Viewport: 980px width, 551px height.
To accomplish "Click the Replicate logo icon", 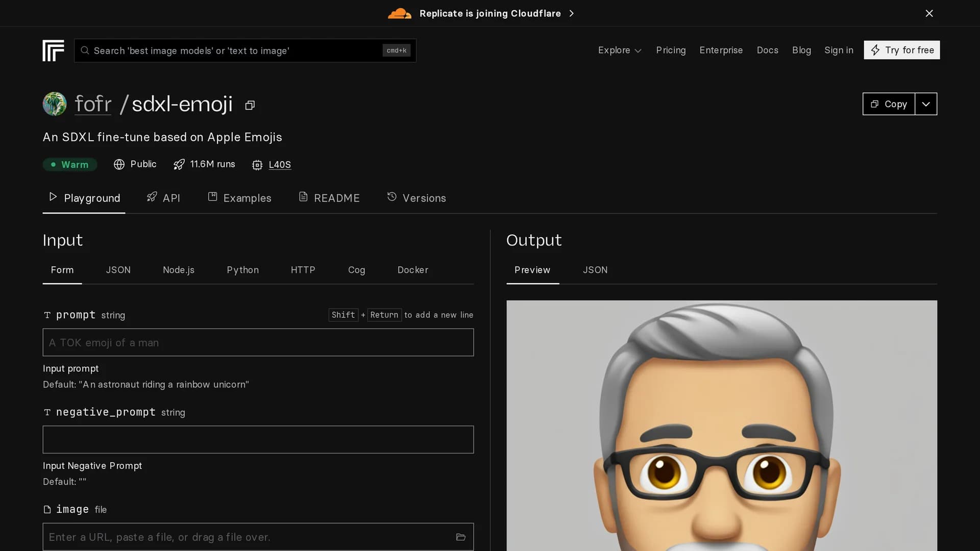I will pyautogui.click(x=53, y=51).
